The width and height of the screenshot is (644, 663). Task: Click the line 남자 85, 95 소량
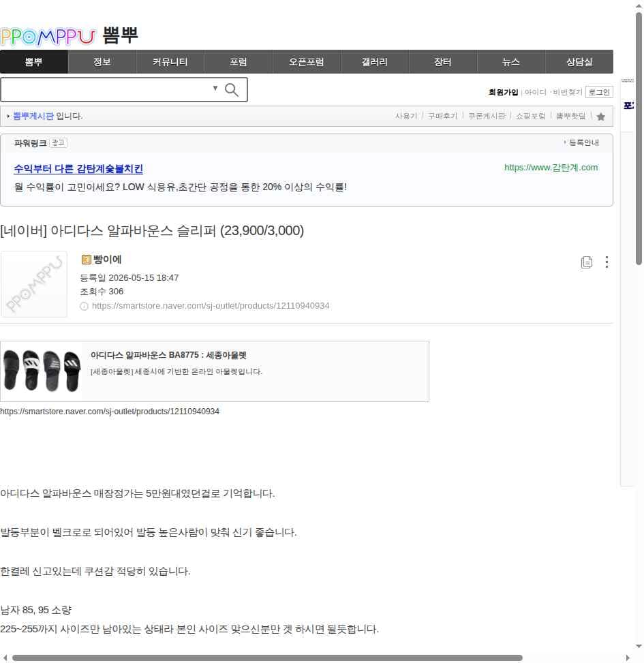(36, 610)
